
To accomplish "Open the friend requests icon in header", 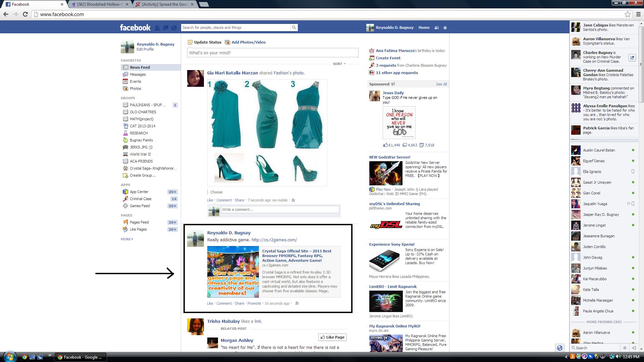I will click(157, 28).
